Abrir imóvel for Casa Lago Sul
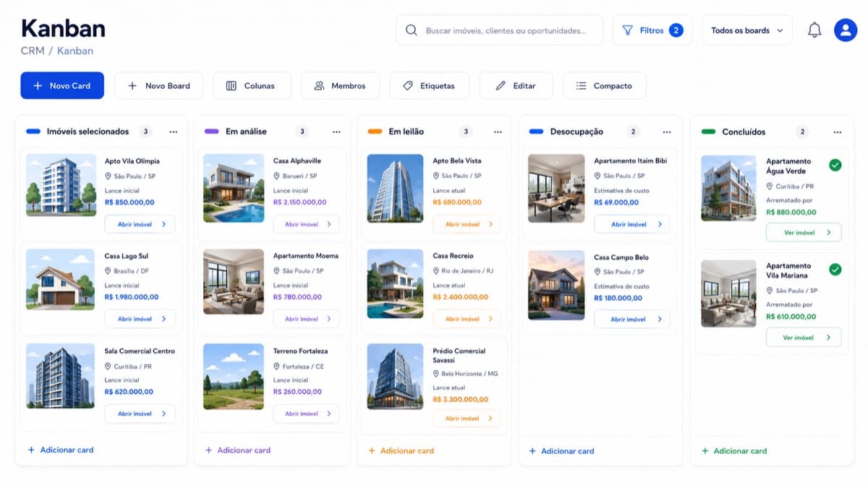The image size is (868, 488). coord(140,319)
